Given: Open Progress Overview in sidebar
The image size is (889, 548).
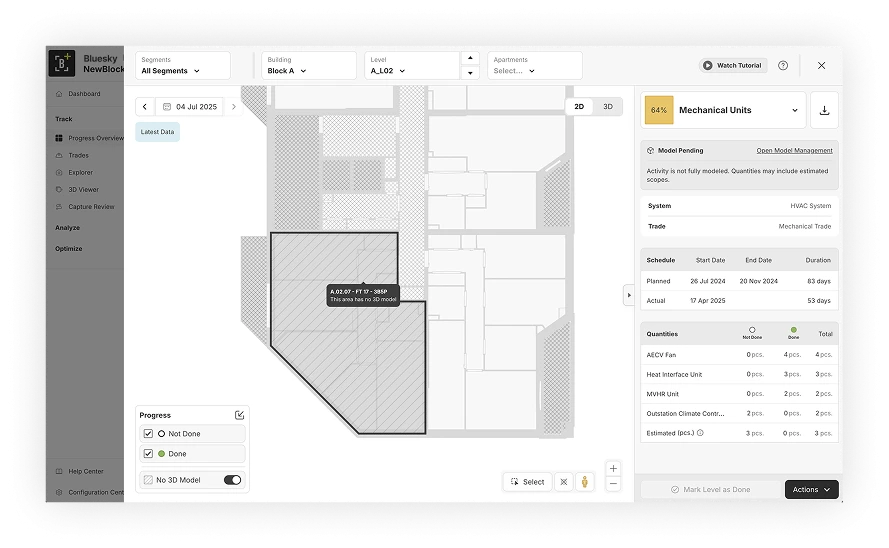Looking at the screenshot, I should [x=90, y=138].
